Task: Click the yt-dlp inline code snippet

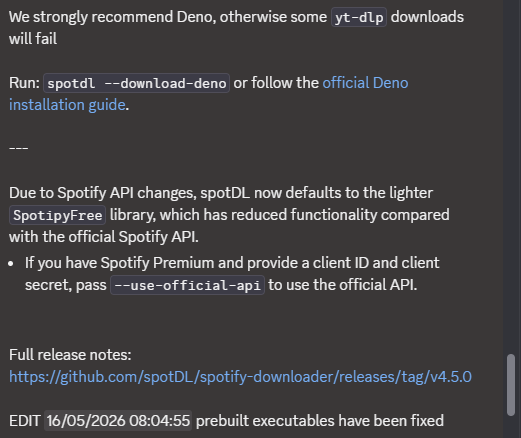Action: coord(359,17)
